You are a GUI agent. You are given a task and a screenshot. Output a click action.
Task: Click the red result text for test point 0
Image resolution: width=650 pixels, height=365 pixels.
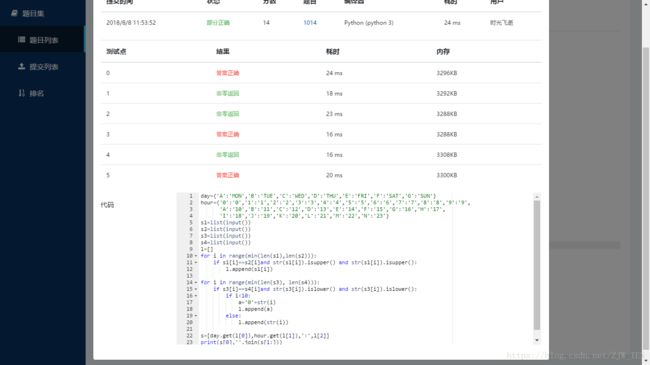point(228,73)
